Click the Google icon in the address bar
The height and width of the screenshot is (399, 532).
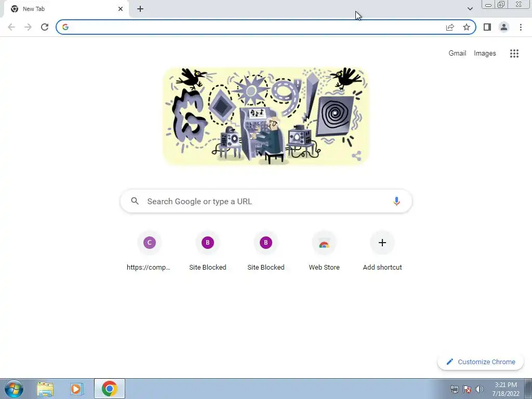point(65,27)
